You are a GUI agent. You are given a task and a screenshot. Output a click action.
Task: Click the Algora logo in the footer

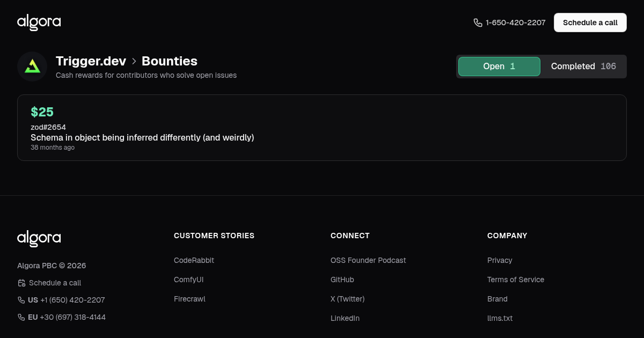tap(39, 239)
